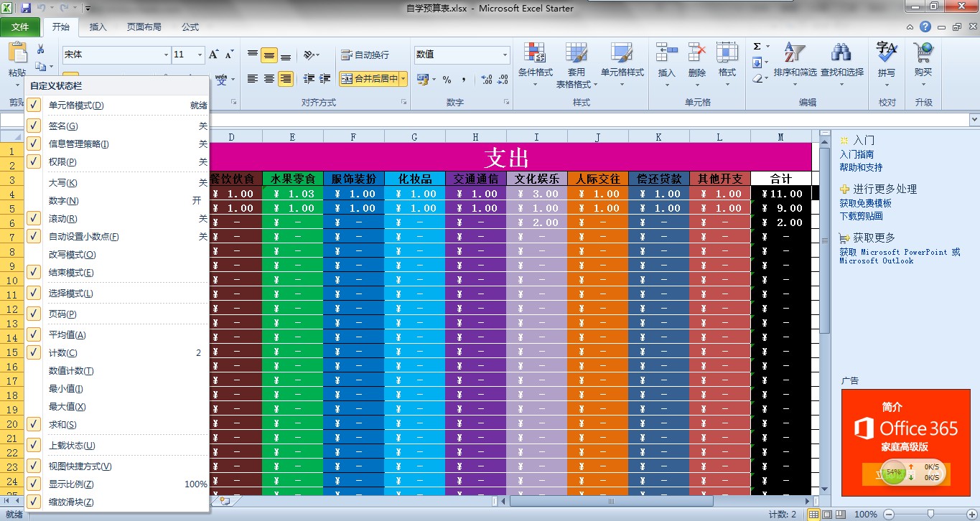The image size is (980, 521).
Task: Switch to the 插入 ribbon tab
Action: pos(98,27)
